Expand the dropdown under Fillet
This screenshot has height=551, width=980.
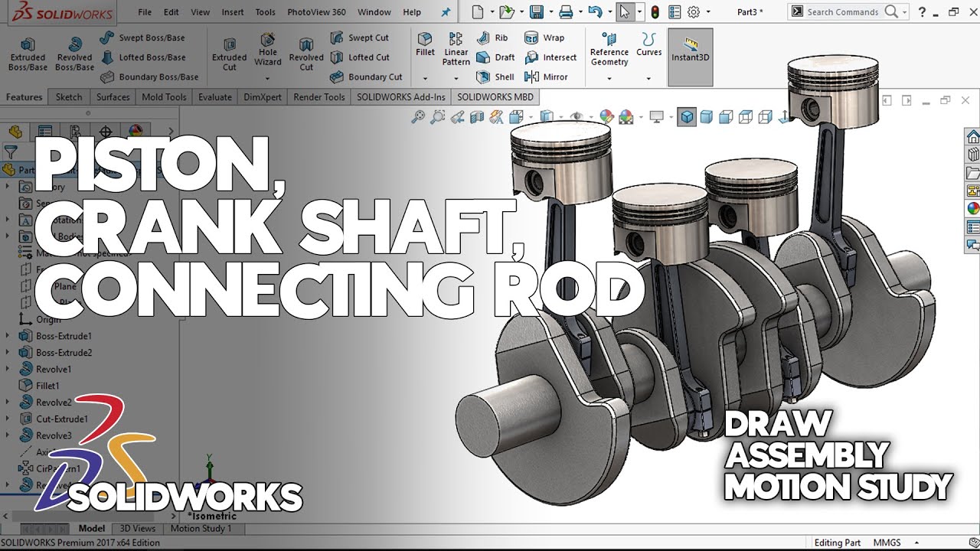(425, 78)
